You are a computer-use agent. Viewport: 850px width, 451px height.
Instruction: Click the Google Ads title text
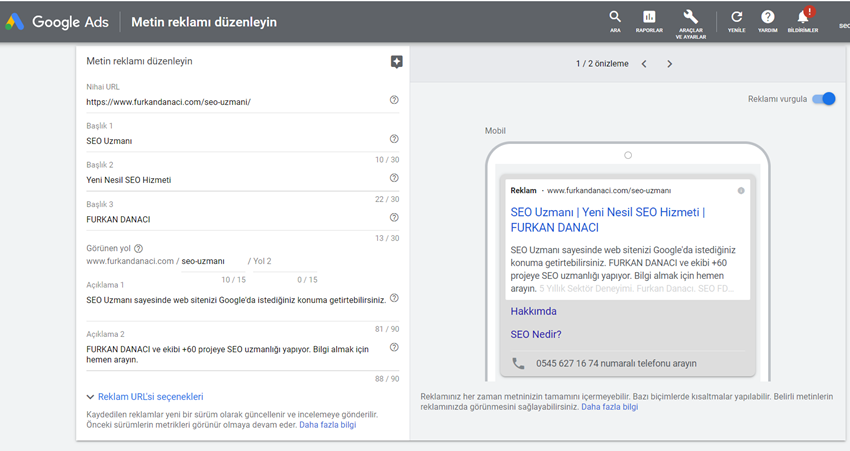(70, 22)
